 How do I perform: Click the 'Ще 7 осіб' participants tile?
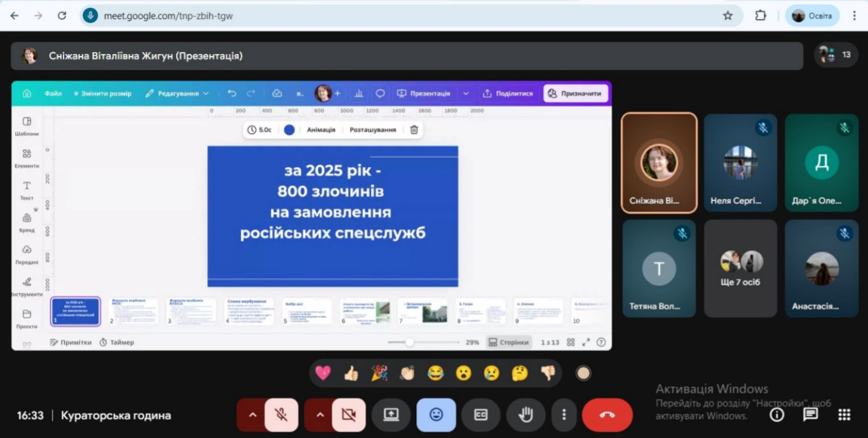click(740, 269)
